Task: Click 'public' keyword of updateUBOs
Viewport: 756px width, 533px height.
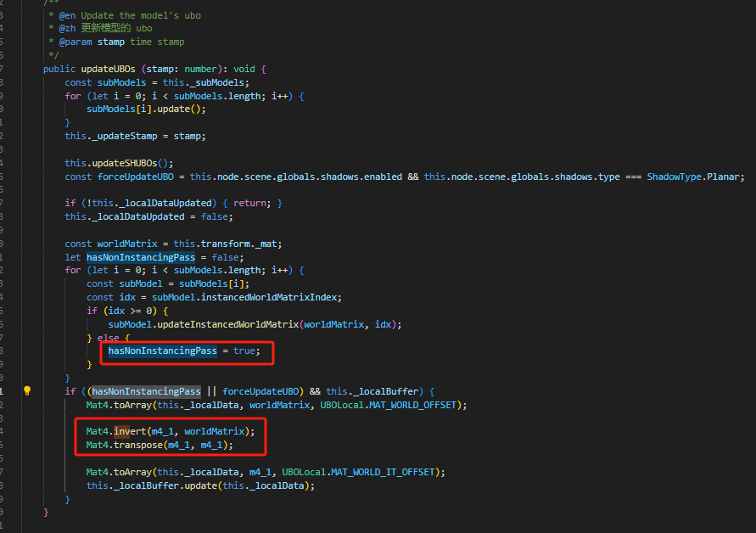Action: click(x=59, y=69)
